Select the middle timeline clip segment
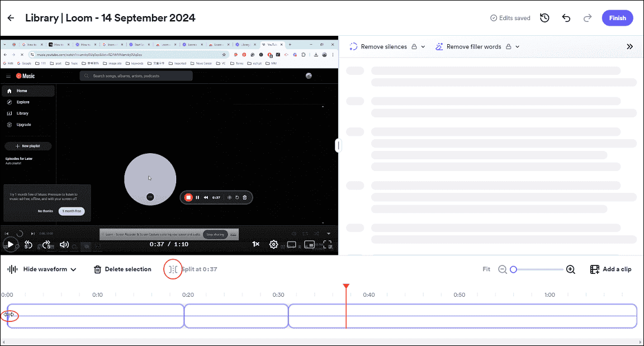 (x=236, y=316)
